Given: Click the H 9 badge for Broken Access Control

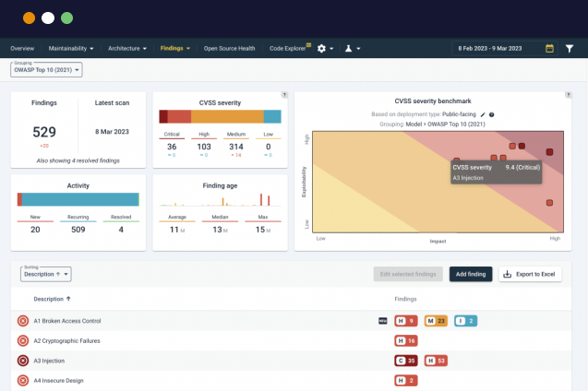Looking at the screenshot, I should pos(406,321).
